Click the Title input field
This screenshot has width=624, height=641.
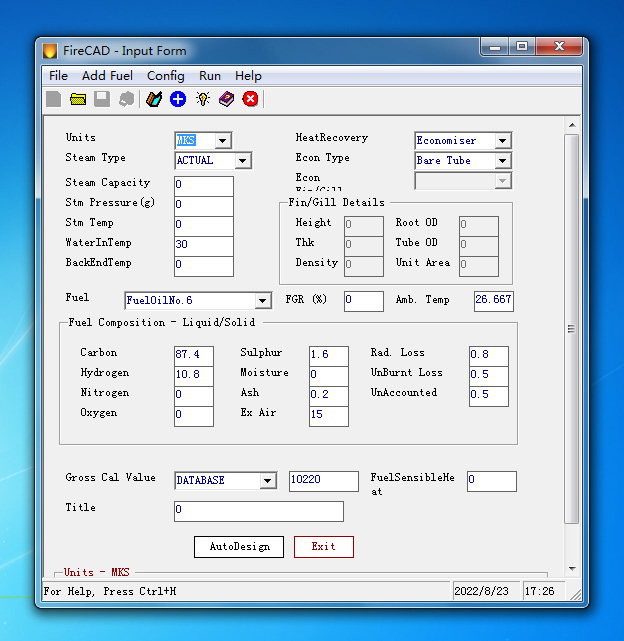(x=259, y=511)
